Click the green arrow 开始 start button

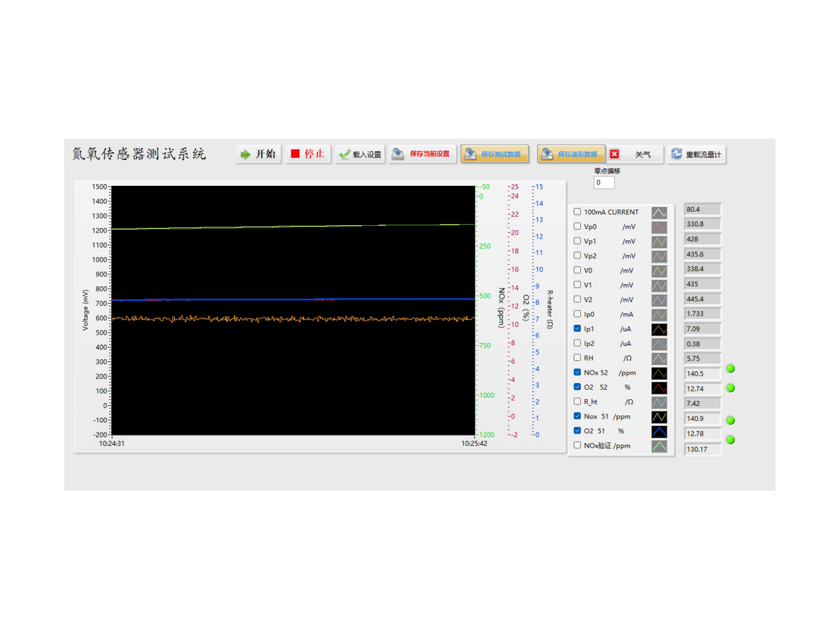click(x=258, y=154)
